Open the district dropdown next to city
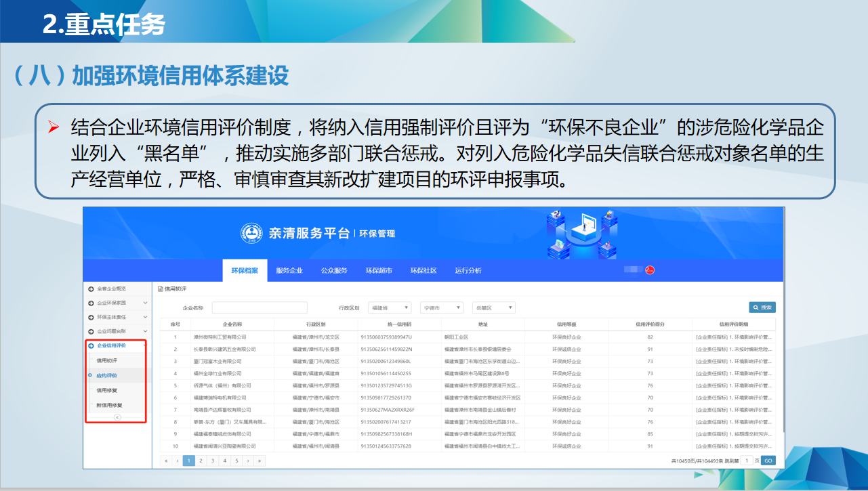The width and height of the screenshot is (868, 491). 494,307
